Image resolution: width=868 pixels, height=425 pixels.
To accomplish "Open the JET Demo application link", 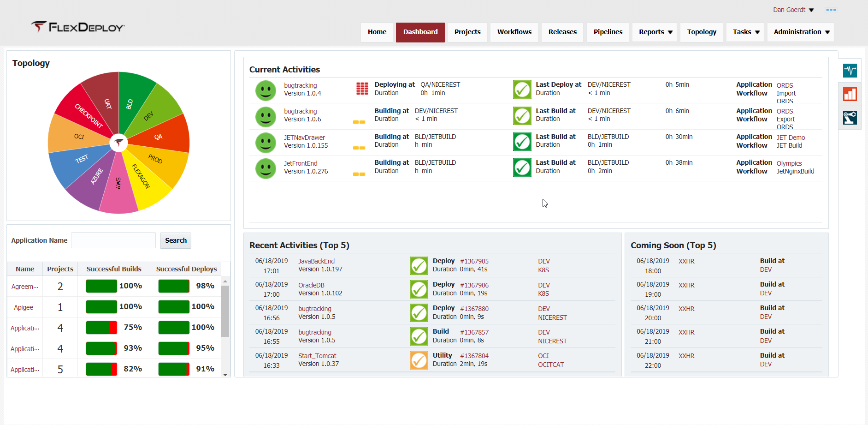I will [x=791, y=138].
